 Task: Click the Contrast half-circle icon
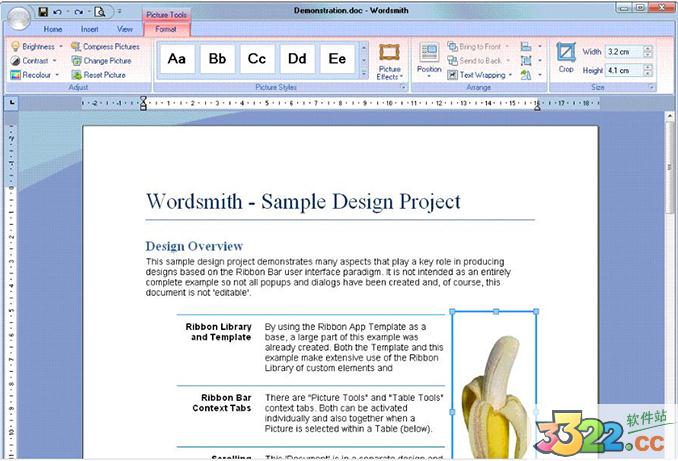coord(15,61)
